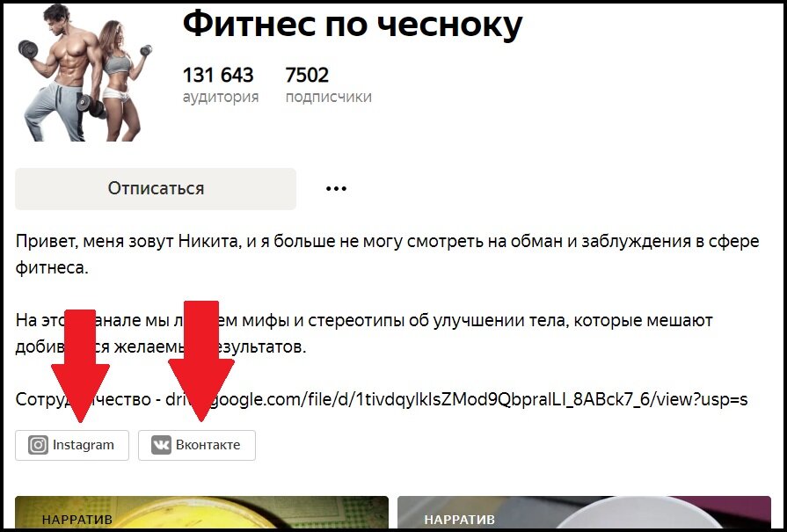Screen dimensions: 787x532
Task: Open the Вконтакте text label link
Action: pos(208,445)
